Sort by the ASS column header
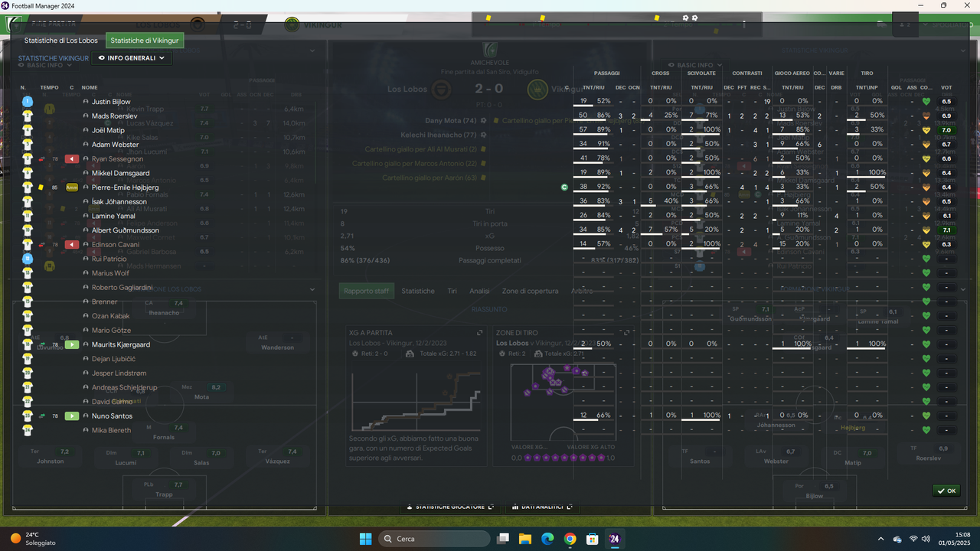Screen dimensions: 980x551 (912, 87)
